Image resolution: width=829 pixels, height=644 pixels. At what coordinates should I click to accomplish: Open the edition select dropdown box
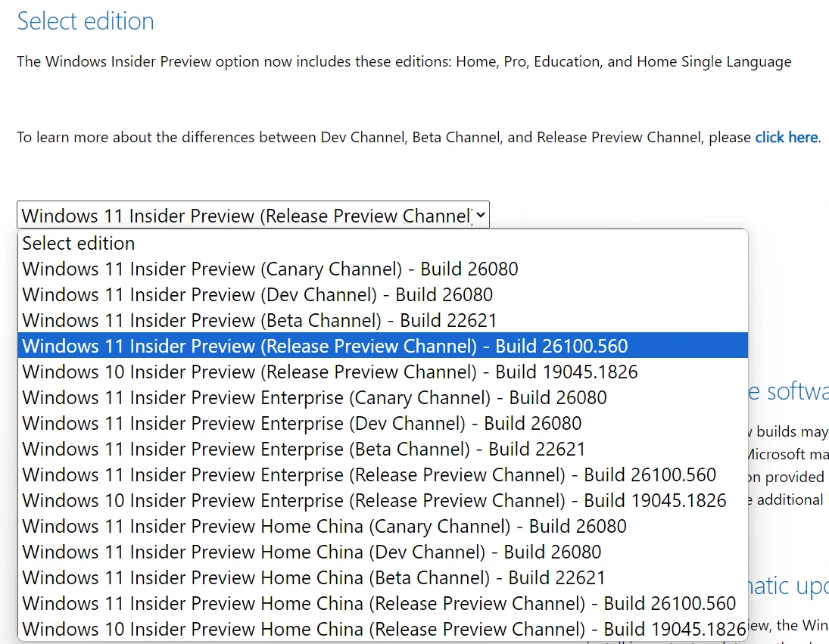pos(253,215)
